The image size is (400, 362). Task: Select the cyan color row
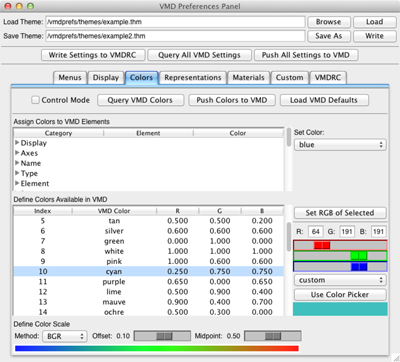(x=149, y=271)
